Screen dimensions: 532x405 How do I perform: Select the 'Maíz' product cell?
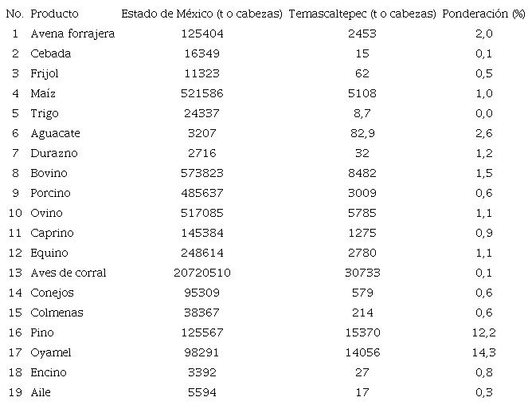[x=44, y=93]
